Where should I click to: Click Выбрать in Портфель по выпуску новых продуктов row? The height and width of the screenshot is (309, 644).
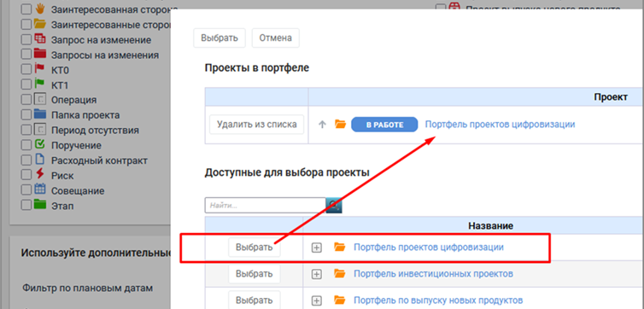[255, 300]
